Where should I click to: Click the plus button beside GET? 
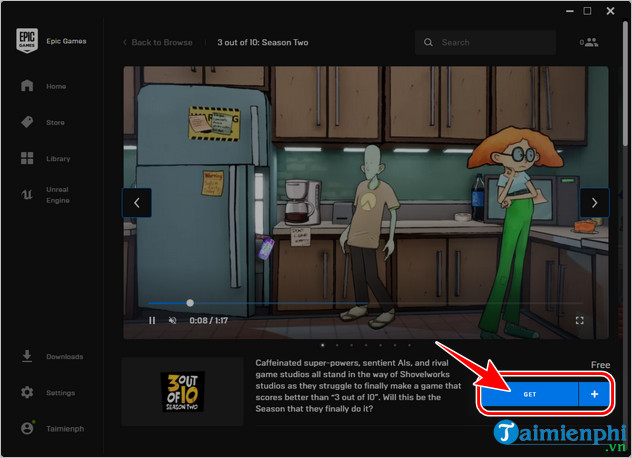click(x=594, y=394)
